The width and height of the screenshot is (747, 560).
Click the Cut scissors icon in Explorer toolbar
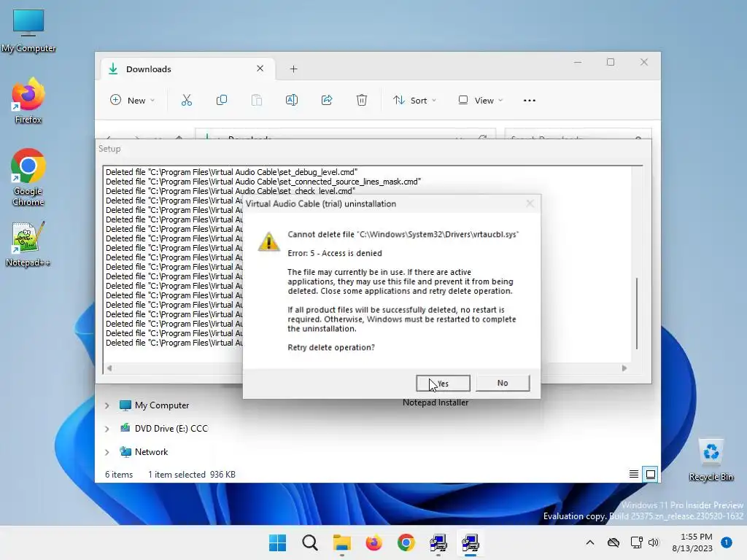pyautogui.click(x=186, y=101)
